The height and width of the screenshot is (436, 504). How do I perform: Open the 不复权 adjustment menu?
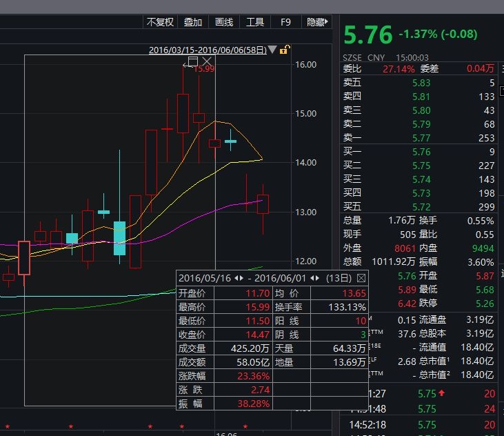pos(161,22)
